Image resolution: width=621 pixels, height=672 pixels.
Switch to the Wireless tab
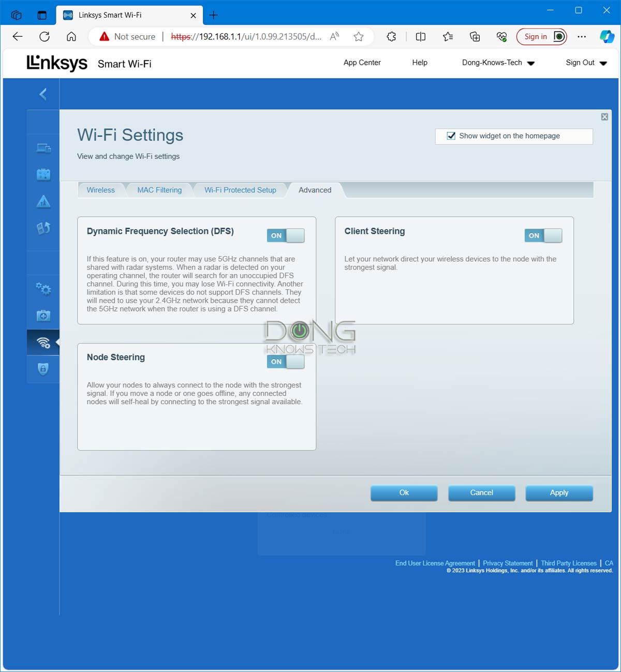tap(101, 190)
